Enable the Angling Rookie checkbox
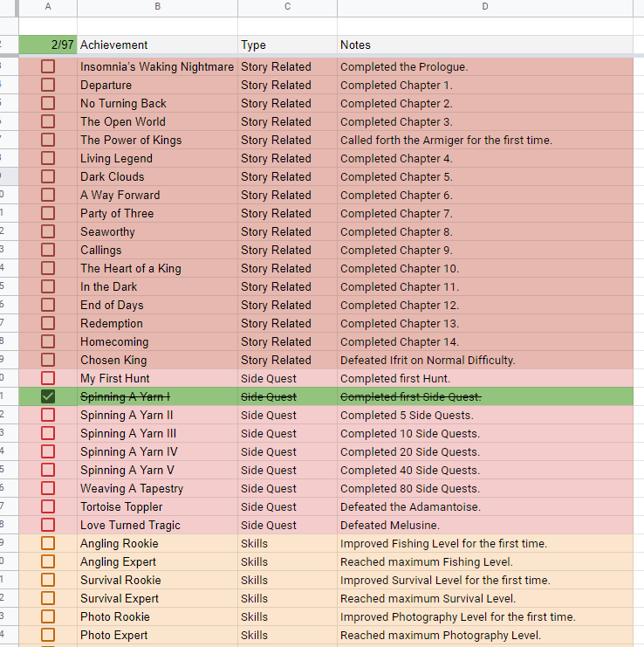The image size is (644, 647). coord(48,543)
